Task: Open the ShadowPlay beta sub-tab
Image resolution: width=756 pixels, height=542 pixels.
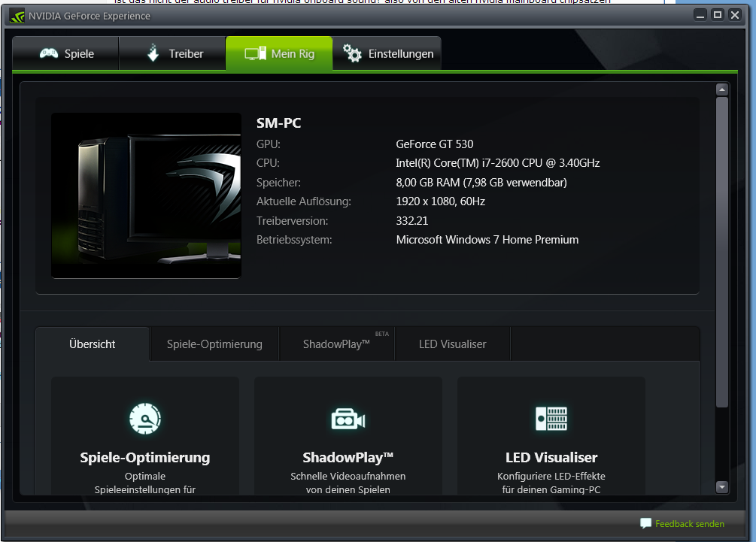Action: (x=336, y=344)
